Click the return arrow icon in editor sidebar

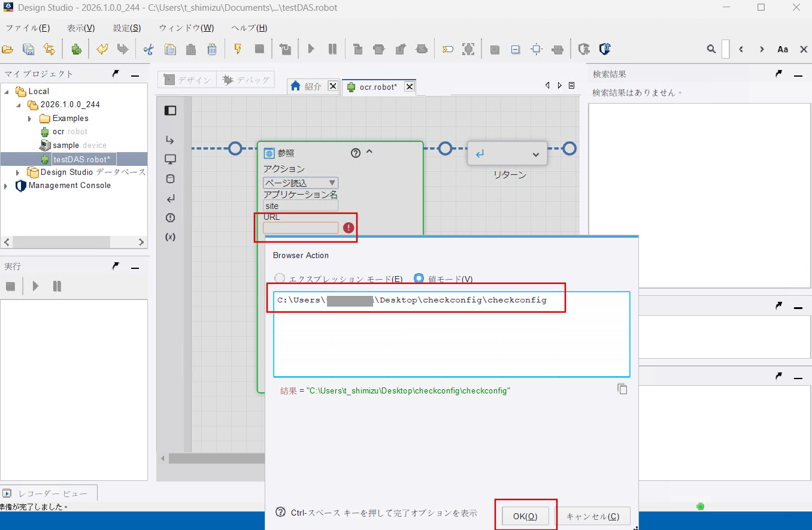170,198
